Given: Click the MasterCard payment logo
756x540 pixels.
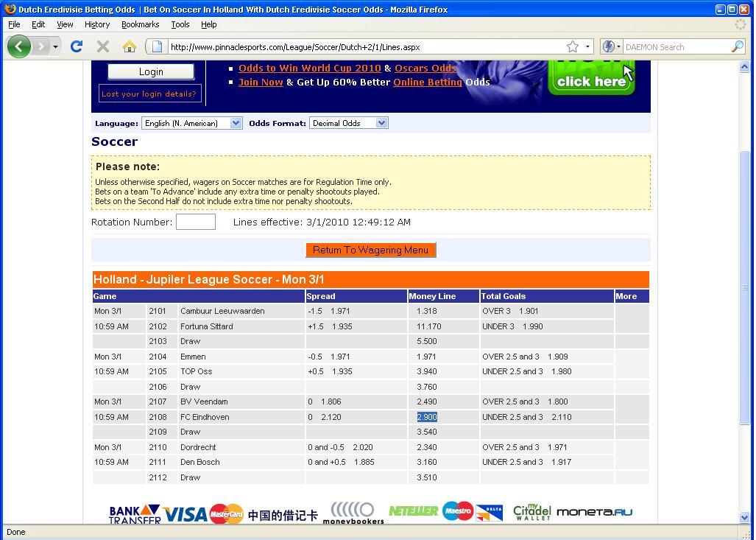Looking at the screenshot, I should click(x=226, y=514).
